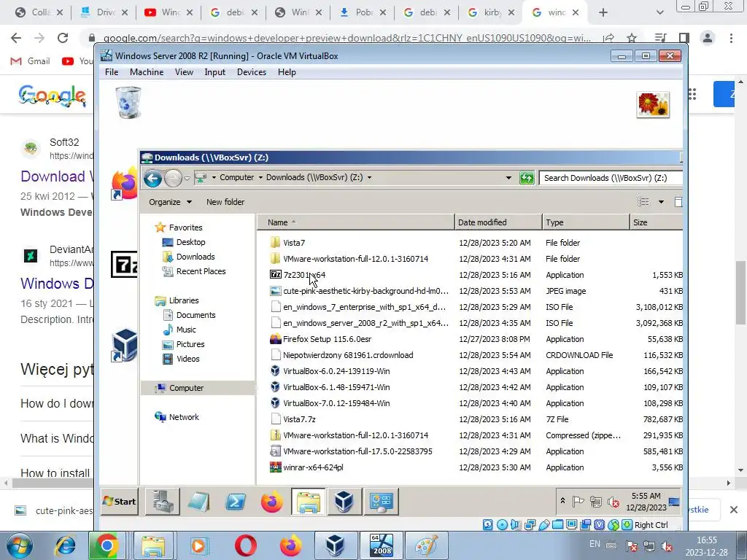
Task: Click the hard disk activity indicator in VirtualBox status bar
Action: pos(488,525)
